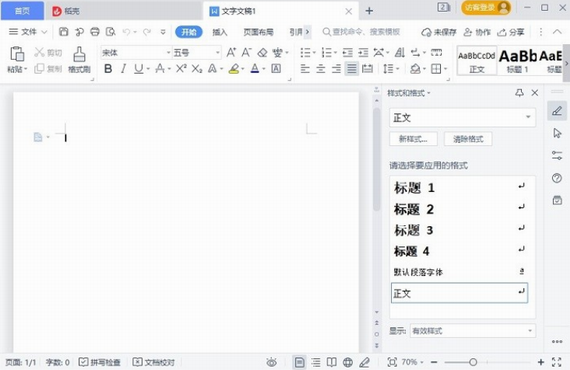The height and width of the screenshot is (370, 570).
Task: Click the eye protection mode icon
Action: [x=272, y=362]
